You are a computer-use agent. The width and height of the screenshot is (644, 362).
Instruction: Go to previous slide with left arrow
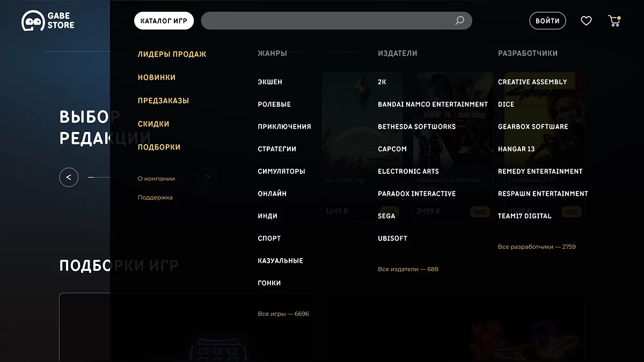pyautogui.click(x=69, y=177)
